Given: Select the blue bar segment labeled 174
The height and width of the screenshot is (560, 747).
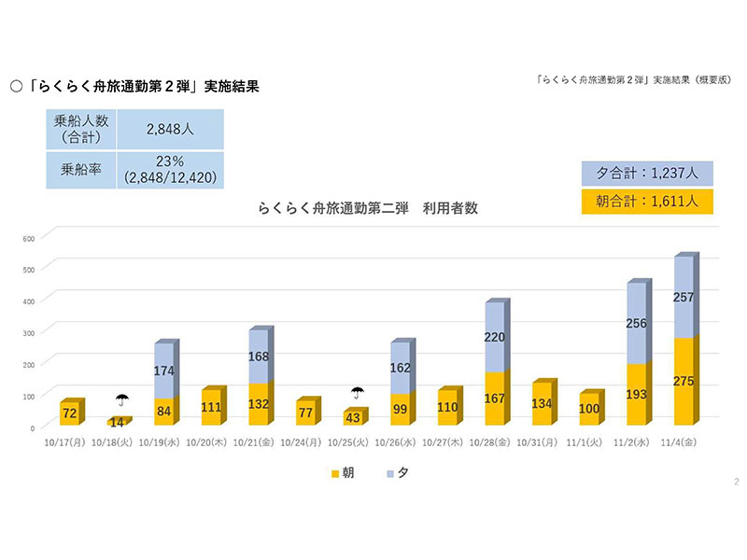Looking at the screenshot, I should point(163,371).
